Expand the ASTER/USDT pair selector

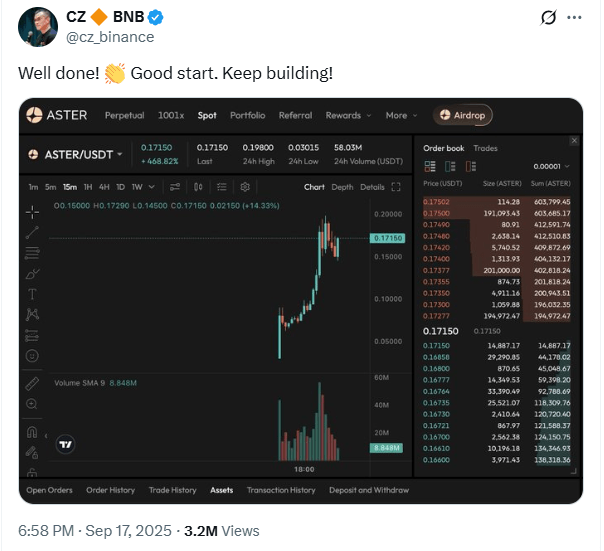(76, 154)
